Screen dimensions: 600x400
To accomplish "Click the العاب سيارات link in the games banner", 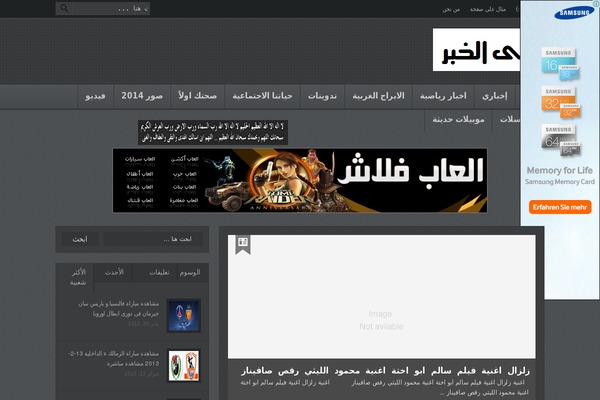I will [140, 159].
